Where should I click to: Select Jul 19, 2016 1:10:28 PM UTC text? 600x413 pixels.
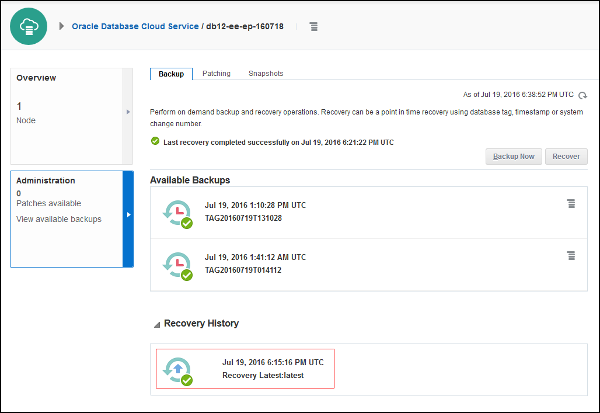pos(255,205)
